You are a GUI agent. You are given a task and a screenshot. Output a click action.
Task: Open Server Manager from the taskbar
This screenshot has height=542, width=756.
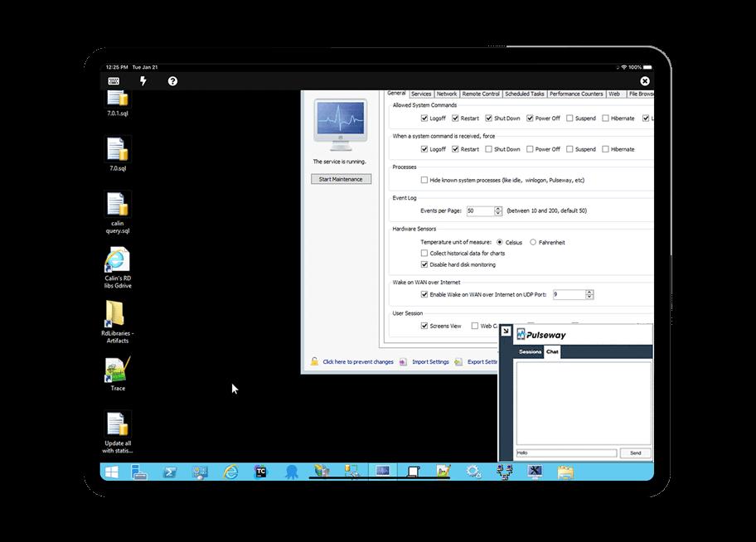pos(139,472)
